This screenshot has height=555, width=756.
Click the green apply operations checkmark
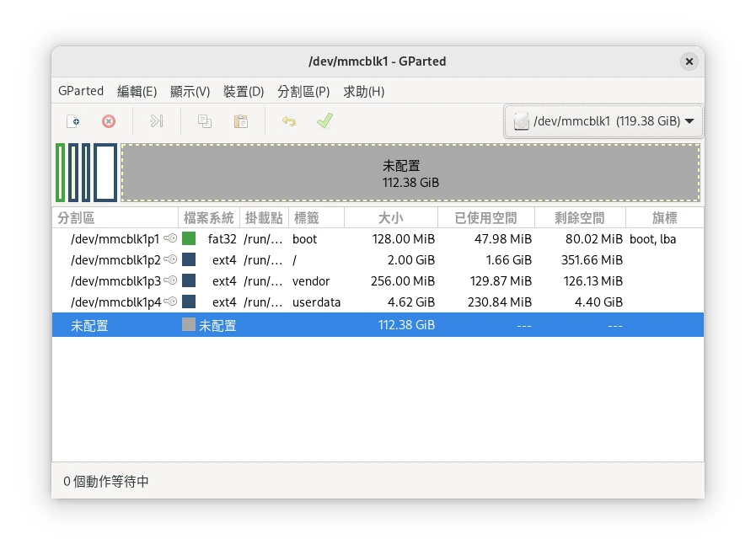coord(324,121)
